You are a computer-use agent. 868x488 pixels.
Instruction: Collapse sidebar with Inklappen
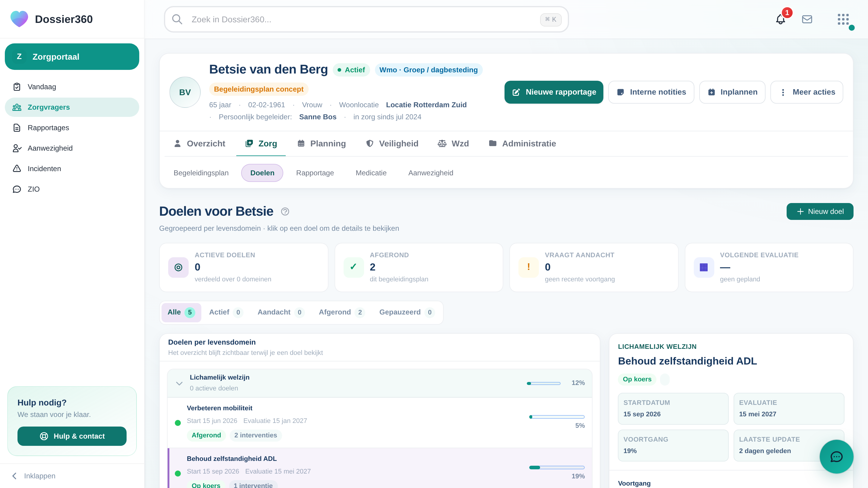pyautogui.click(x=34, y=476)
